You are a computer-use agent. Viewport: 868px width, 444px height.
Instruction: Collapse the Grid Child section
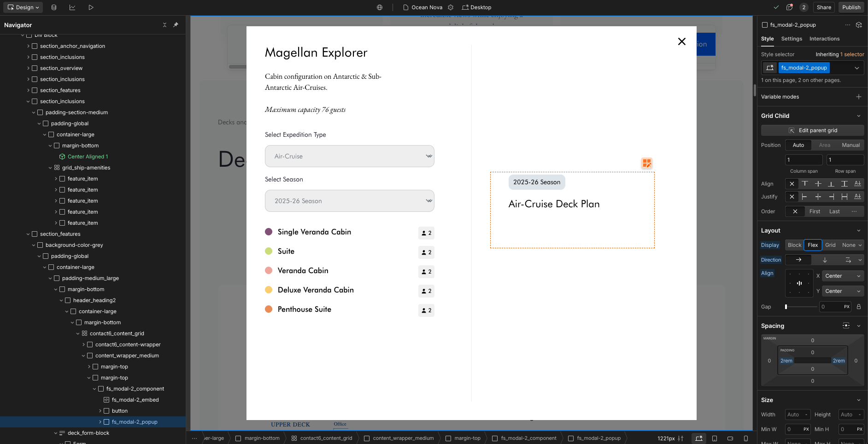click(859, 116)
